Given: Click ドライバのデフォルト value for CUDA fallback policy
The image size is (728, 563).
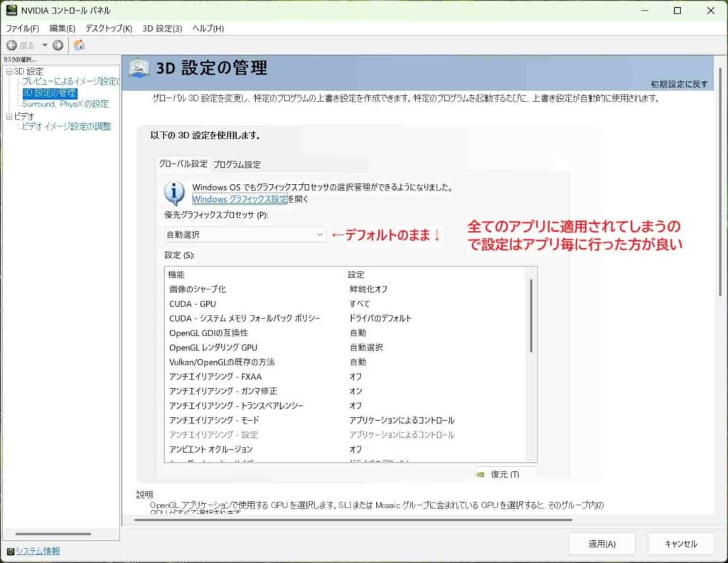Looking at the screenshot, I should 380,318.
